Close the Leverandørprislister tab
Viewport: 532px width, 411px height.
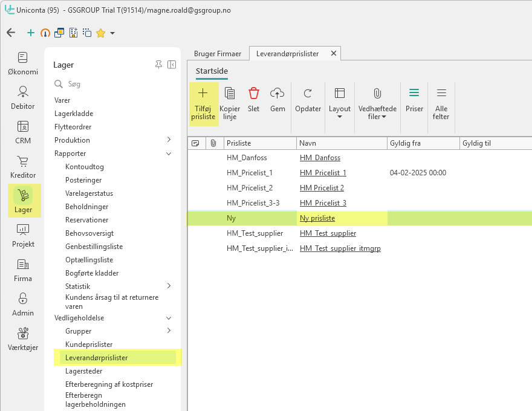[334, 53]
